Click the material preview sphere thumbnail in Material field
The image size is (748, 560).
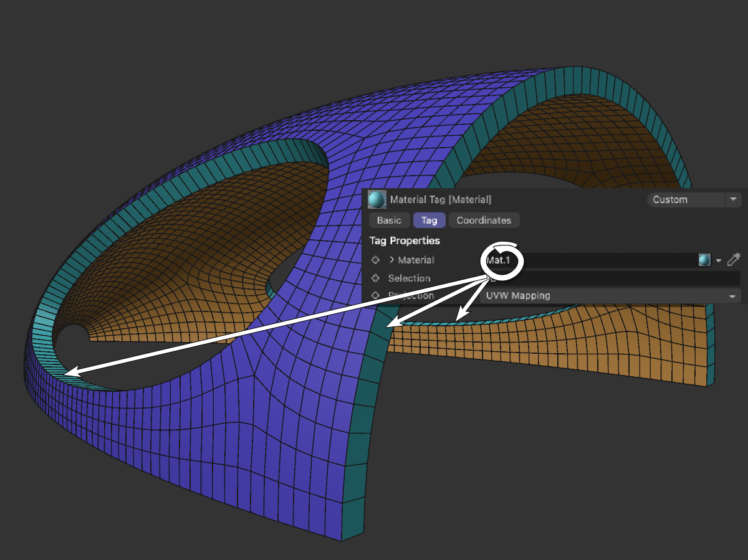tap(704, 260)
